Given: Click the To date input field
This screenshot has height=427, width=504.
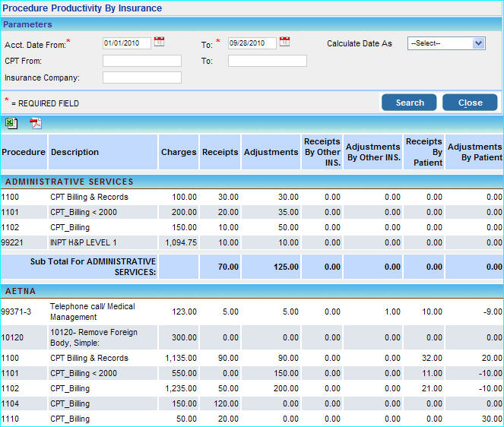Looking at the screenshot, I should click(x=252, y=43).
